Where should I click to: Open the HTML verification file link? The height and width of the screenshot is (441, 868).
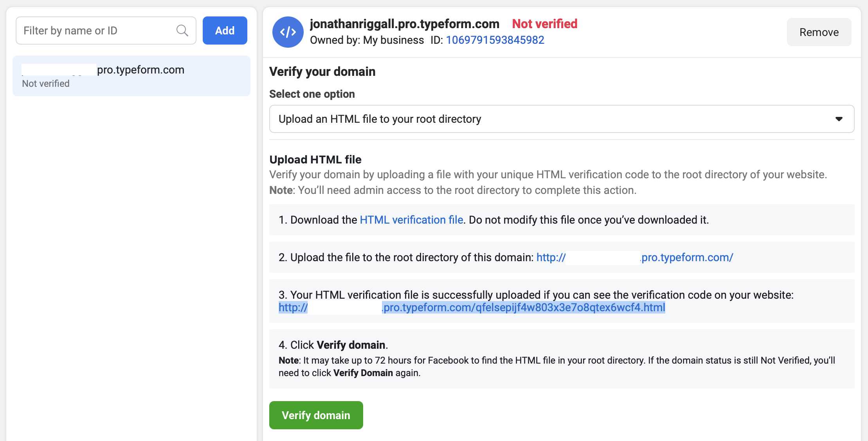tap(411, 220)
